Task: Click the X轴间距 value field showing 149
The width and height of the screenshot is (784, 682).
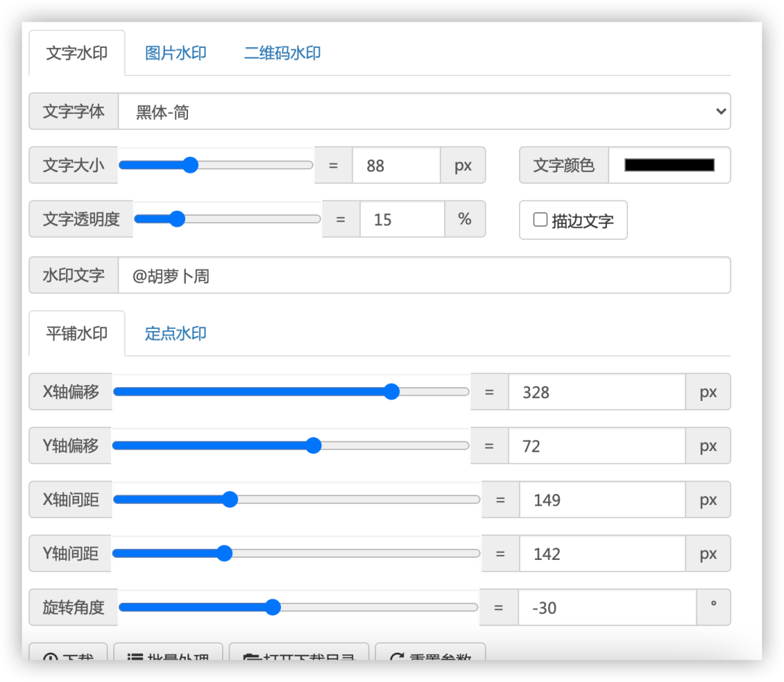Action: [602, 500]
